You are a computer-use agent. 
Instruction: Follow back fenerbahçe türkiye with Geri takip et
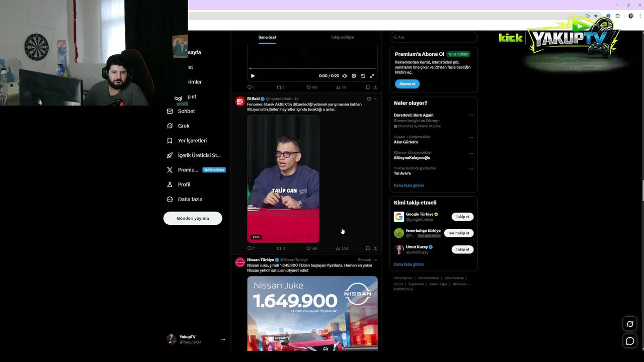pos(459,233)
